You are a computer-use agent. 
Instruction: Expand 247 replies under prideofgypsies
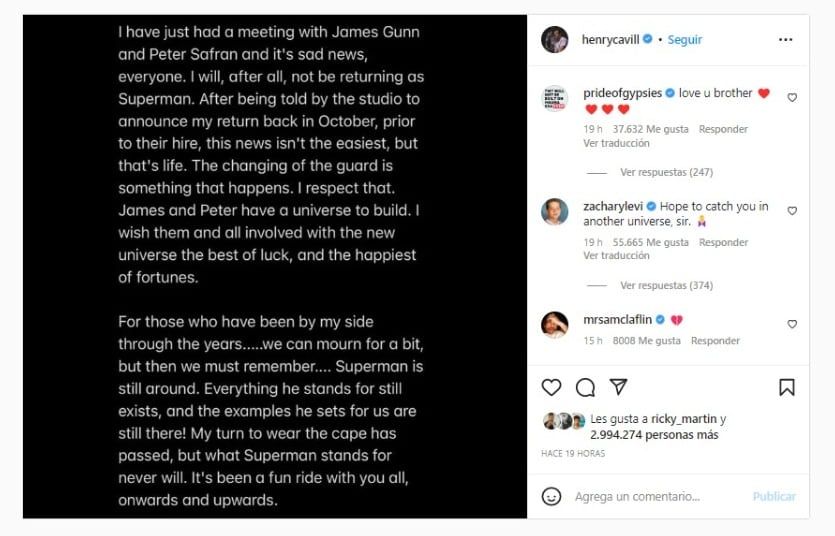[x=666, y=172]
